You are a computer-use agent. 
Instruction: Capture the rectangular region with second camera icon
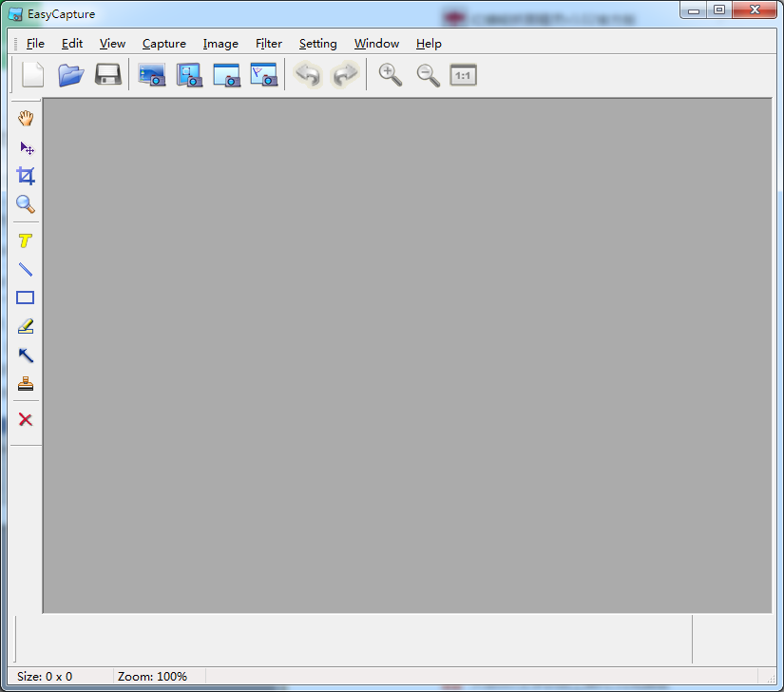pyautogui.click(x=189, y=75)
